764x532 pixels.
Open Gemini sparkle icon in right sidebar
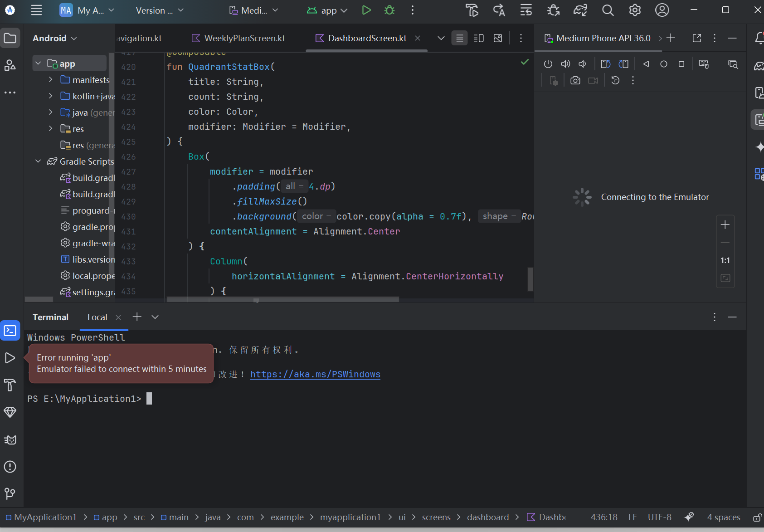tap(759, 147)
